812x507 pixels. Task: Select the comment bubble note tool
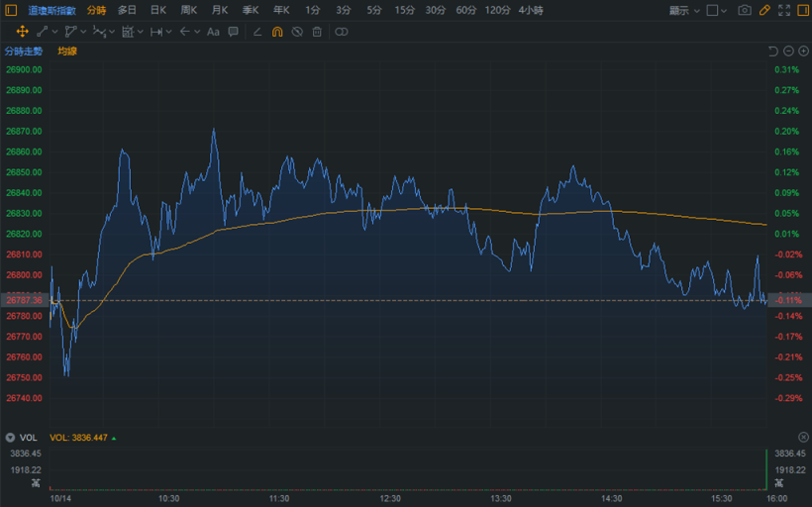click(x=234, y=32)
